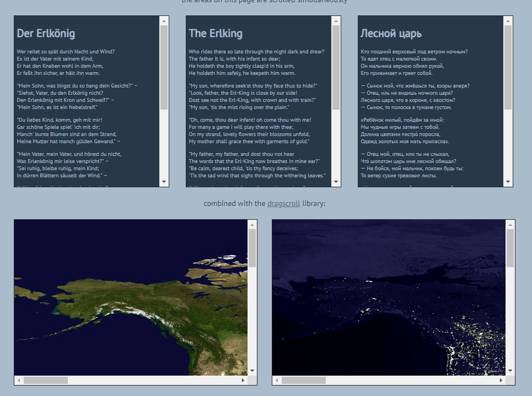Click the line "Кто поздний верховый под ветром ночным?"
The image size is (532, 396).
(414, 52)
